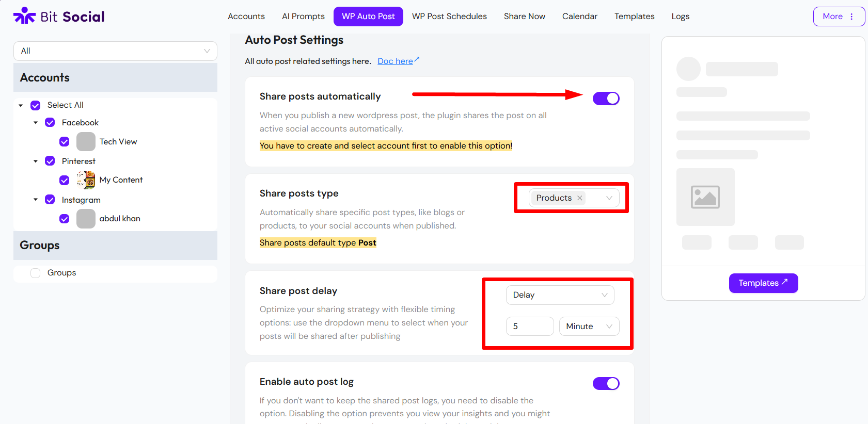
Task: Switch to the Calendar tab
Action: pos(579,16)
